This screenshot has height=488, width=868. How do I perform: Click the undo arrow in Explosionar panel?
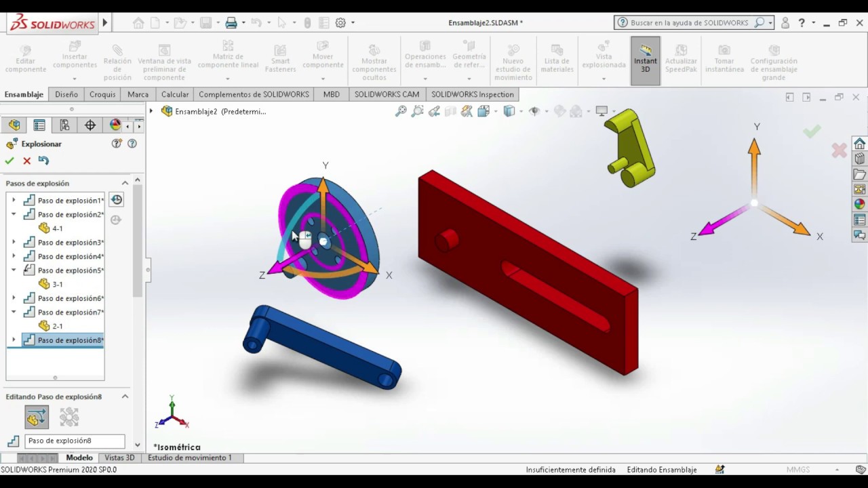(x=44, y=161)
